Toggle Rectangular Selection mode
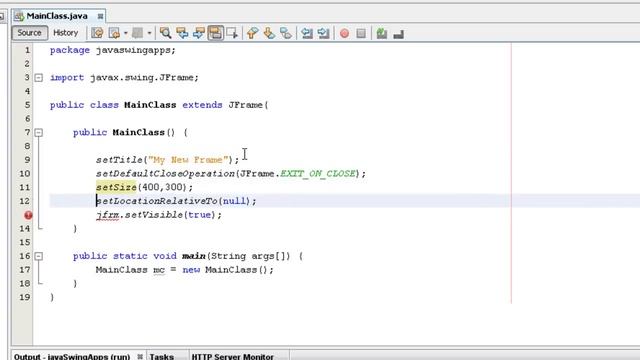Viewport: 640px width, 360px height. [232, 33]
